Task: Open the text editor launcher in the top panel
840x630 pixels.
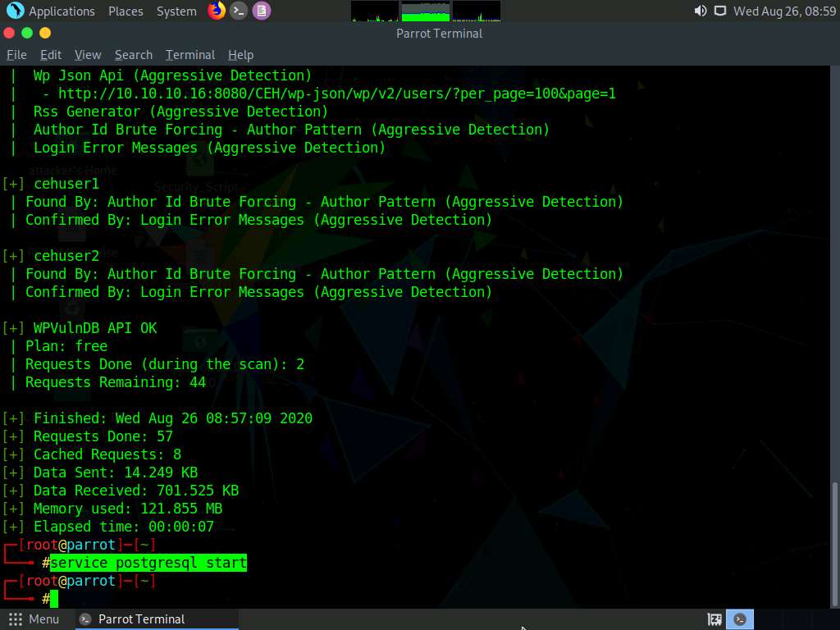Action: click(260, 11)
